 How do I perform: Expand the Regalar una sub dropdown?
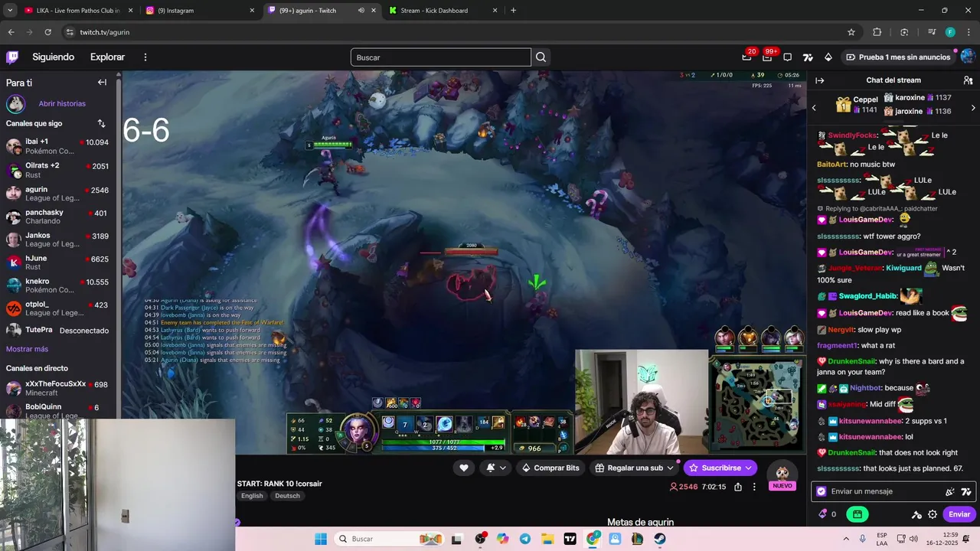(x=670, y=468)
